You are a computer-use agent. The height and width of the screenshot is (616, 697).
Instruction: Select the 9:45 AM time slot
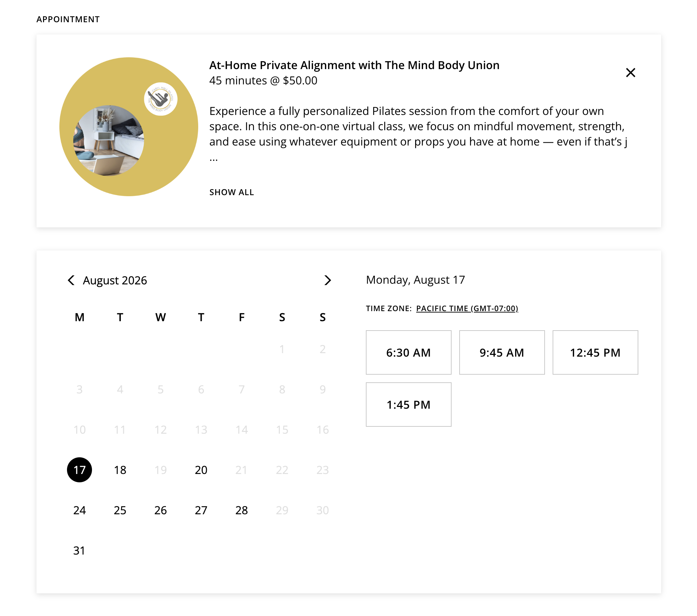[x=502, y=352]
